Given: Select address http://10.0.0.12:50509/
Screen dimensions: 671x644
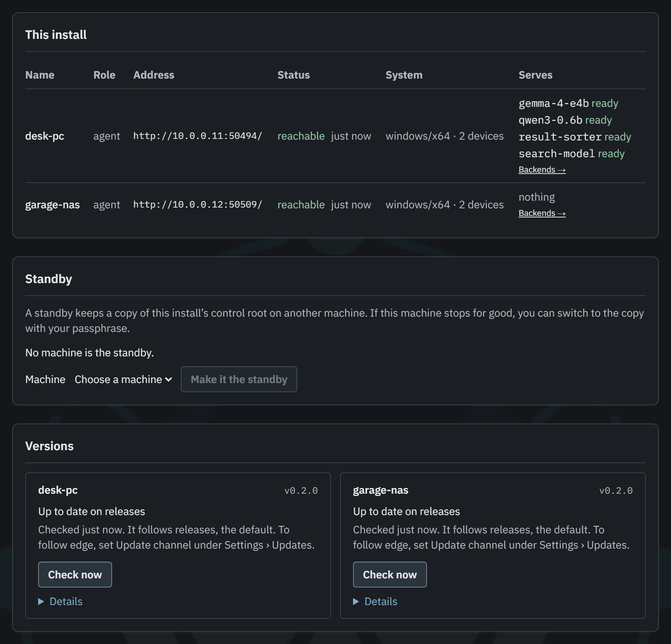Looking at the screenshot, I should [x=198, y=204].
